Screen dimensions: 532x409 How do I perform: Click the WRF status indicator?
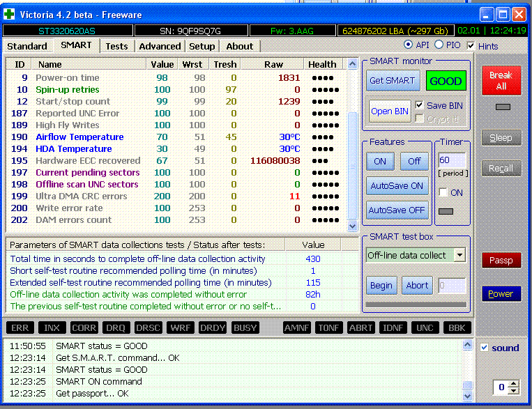click(x=180, y=328)
